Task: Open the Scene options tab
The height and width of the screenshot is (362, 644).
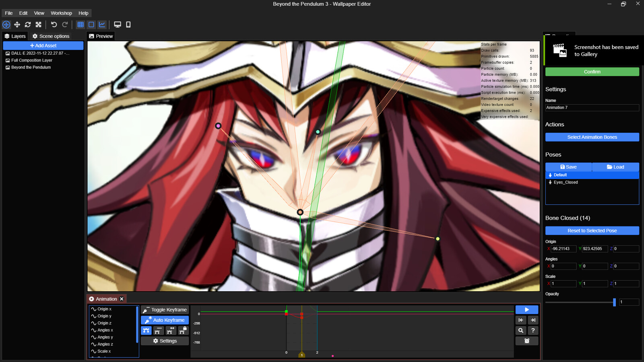Action: click(x=51, y=36)
